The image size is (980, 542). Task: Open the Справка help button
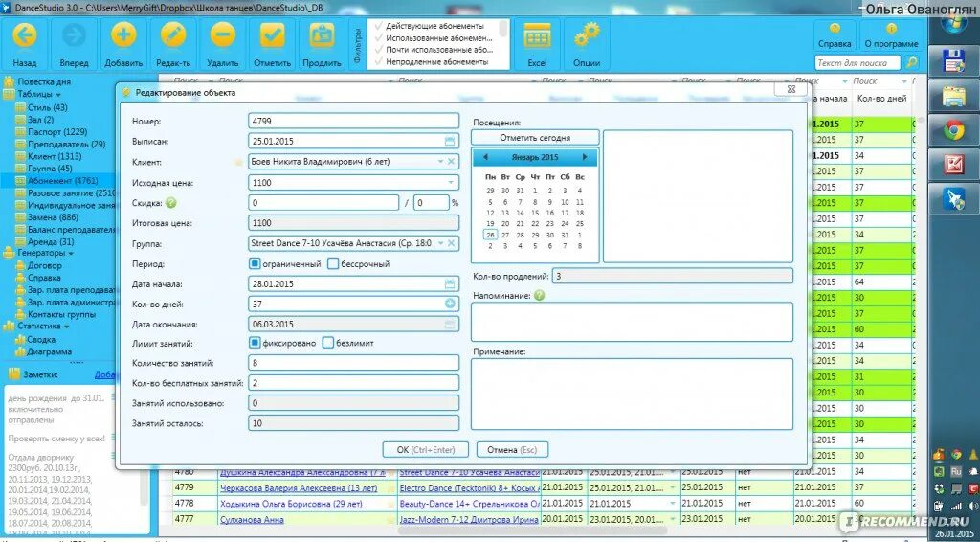click(835, 35)
